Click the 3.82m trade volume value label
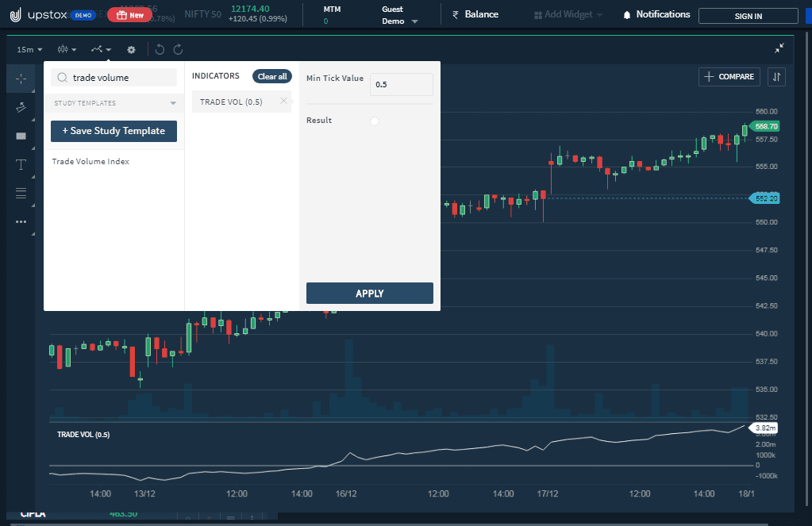The image size is (812, 526). point(764,428)
